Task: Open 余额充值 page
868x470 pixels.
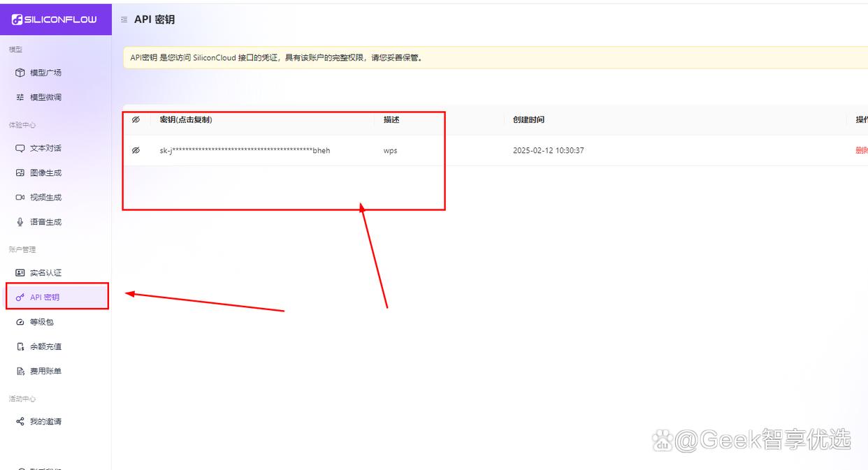Action: pos(56,346)
